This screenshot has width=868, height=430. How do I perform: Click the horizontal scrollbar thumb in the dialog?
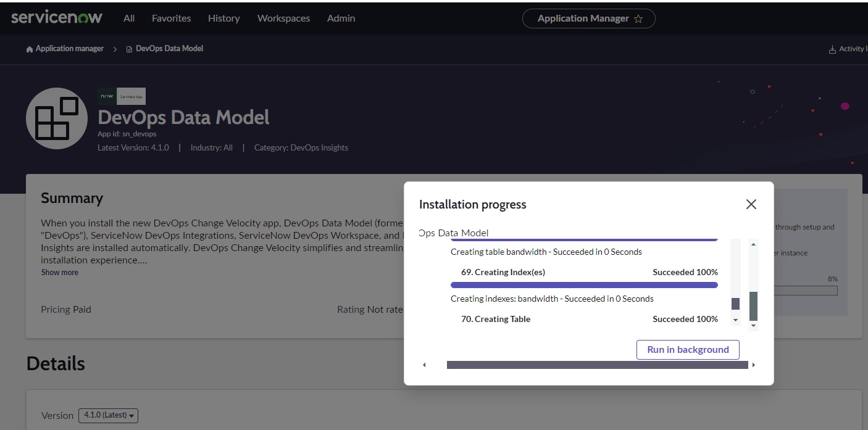click(597, 365)
